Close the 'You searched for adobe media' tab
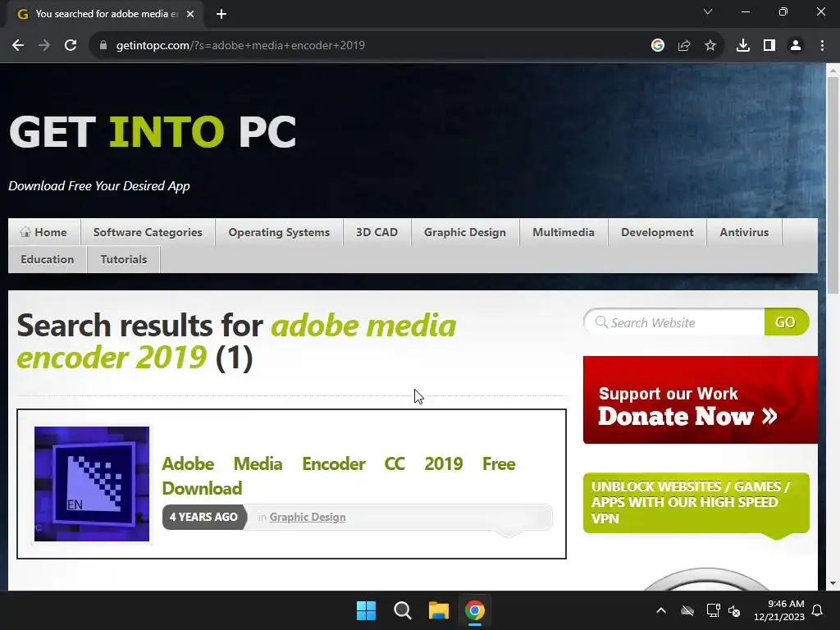Screen dimensions: 840x630 point(190,14)
